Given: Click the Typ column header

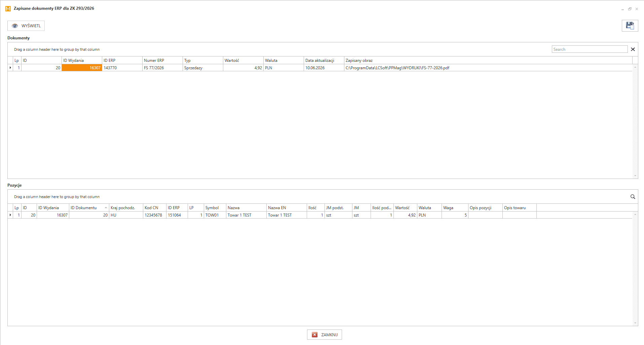Looking at the screenshot, I should coord(203,61).
